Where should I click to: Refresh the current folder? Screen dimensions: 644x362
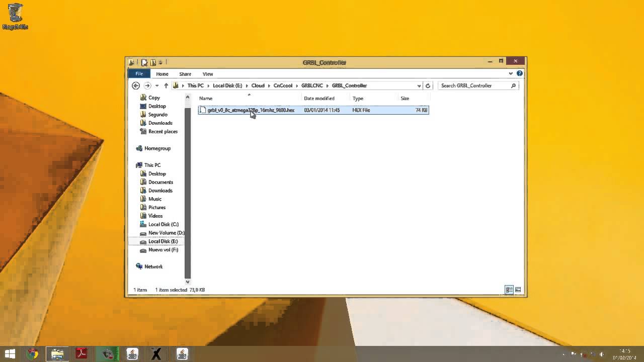click(x=428, y=85)
